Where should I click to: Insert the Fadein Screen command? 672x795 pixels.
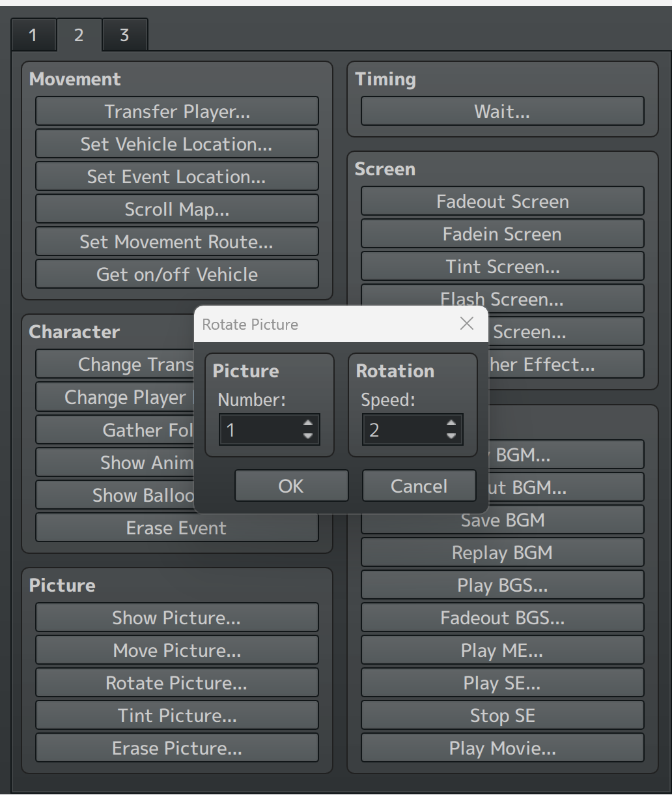coord(503,234)
